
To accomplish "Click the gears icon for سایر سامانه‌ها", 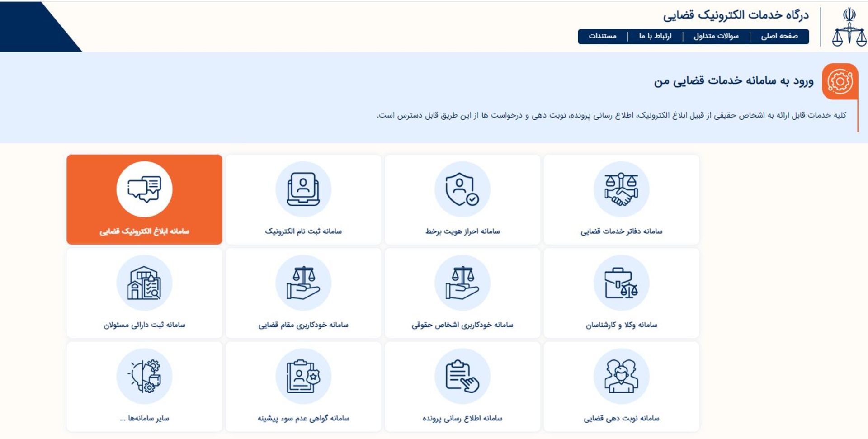I will (144, 376).
